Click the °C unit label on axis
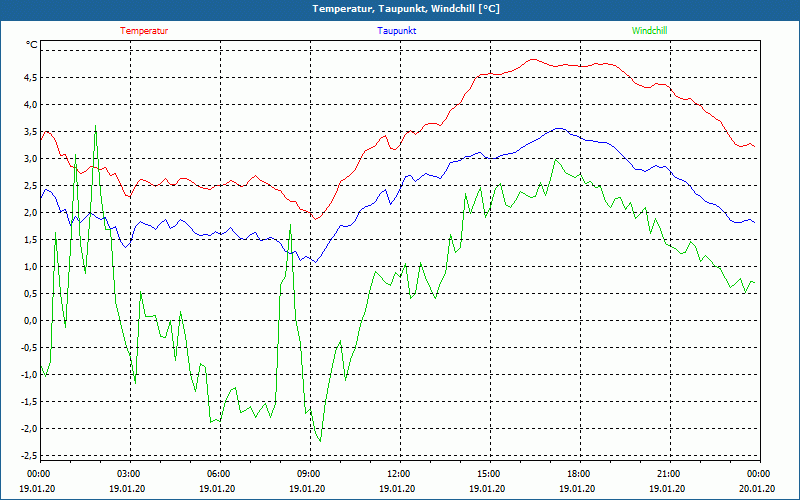 tap(32, 45)
